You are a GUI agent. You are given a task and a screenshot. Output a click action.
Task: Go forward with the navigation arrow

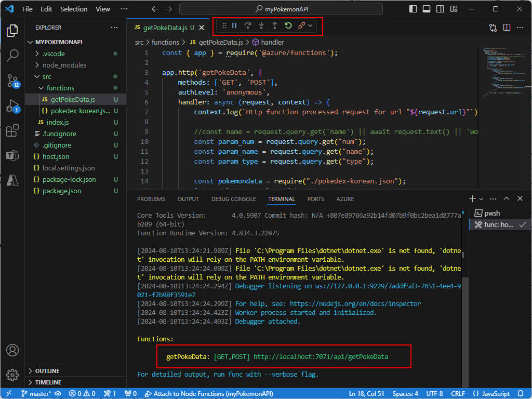pyautogui.click(x=169, y=9)
